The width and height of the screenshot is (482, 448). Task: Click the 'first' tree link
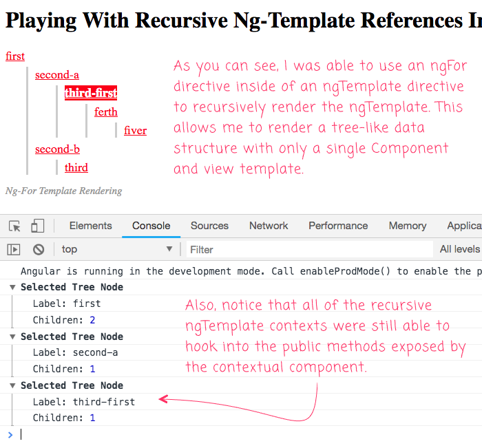click(x=15, y=56)
